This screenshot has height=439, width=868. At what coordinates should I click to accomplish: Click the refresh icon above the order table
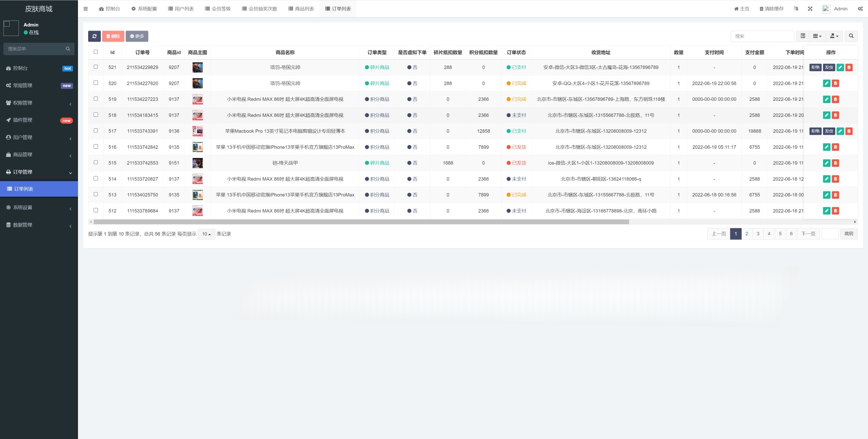pyautogui.click(x=95, y=36)
